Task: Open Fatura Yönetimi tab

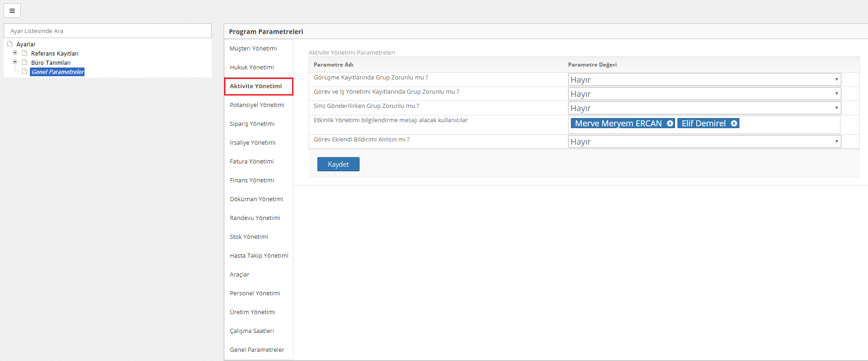Action: click(x=252, y=161)
